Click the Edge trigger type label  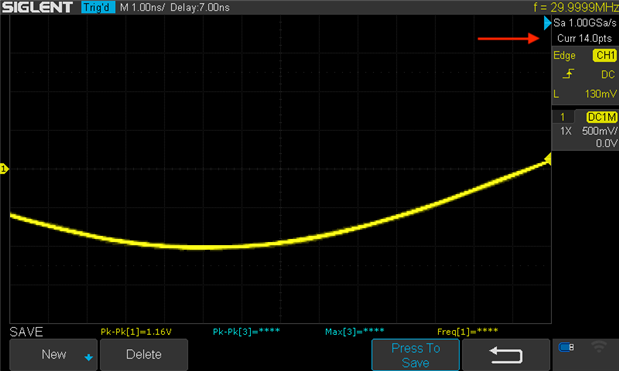[564, 55]
